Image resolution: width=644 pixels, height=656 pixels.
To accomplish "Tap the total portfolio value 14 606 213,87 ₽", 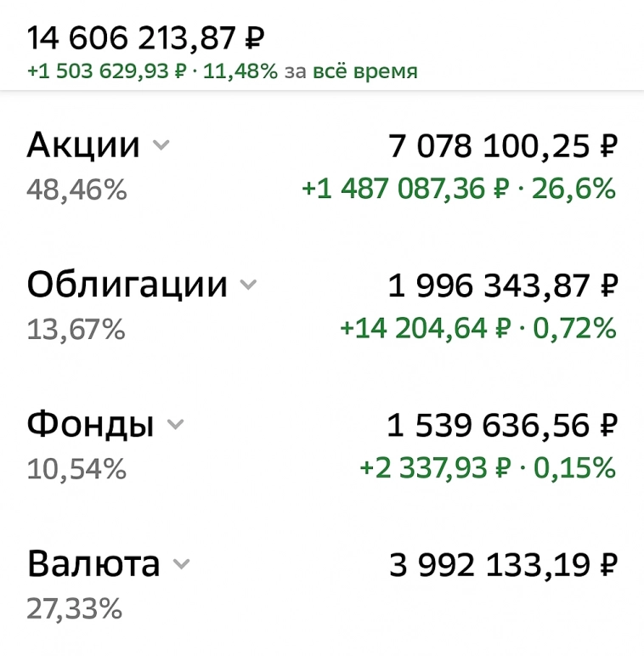I will point(146,38).
